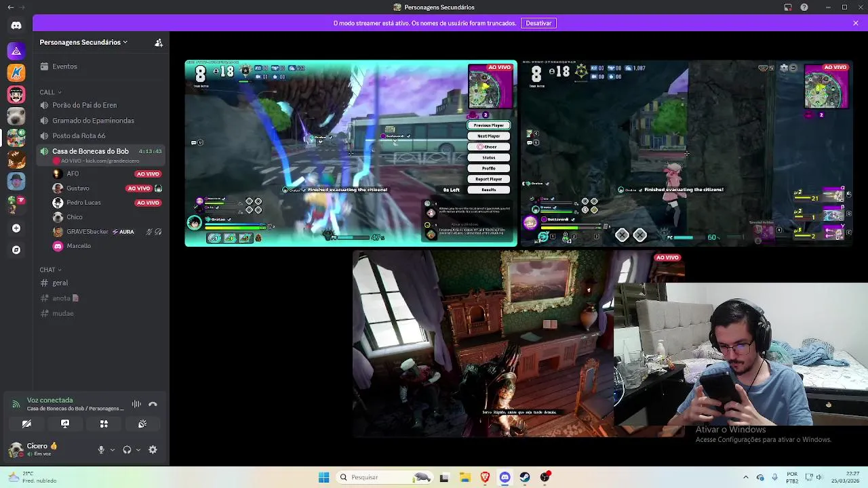Collapse the CALL channel category
868x488 pixels.
point(50,92)
